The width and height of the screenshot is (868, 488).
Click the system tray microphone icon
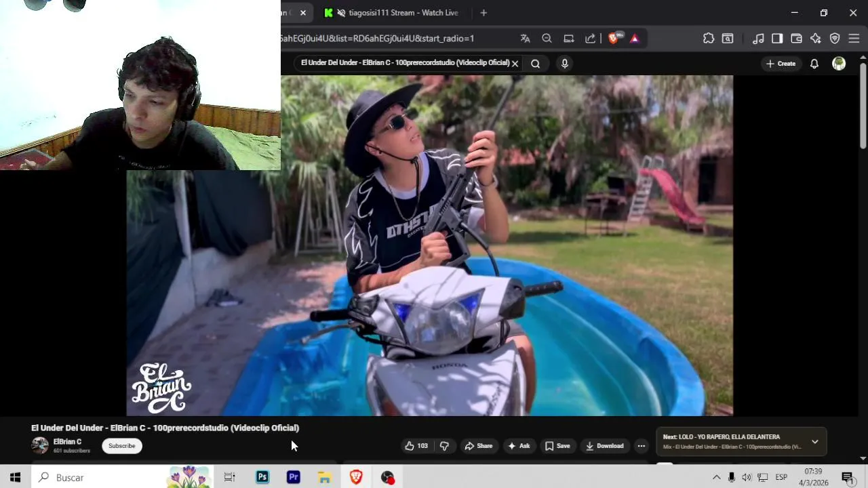732,478
